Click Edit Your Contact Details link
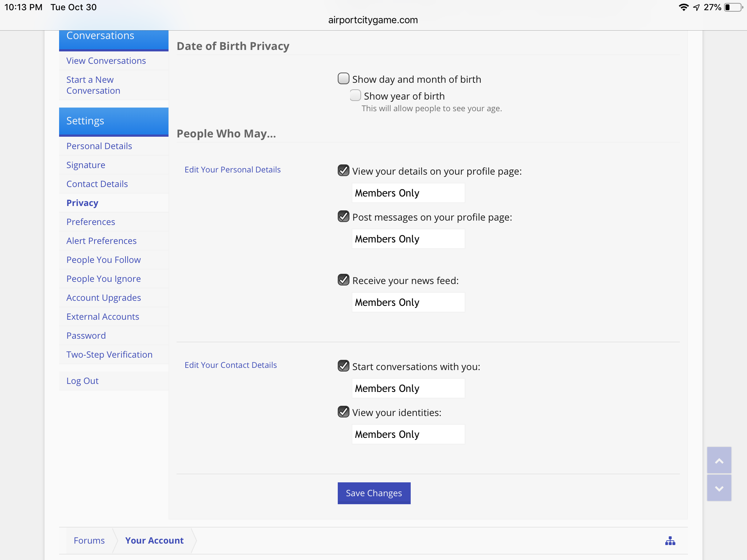 (x=231, y=365)
